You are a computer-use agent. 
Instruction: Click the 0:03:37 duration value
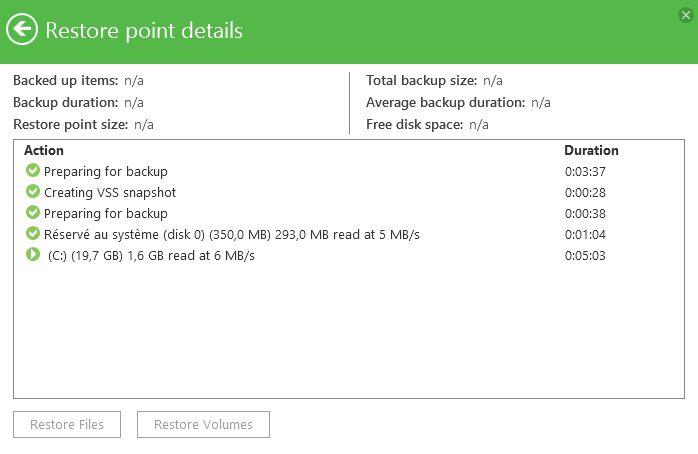pos(584,172)
